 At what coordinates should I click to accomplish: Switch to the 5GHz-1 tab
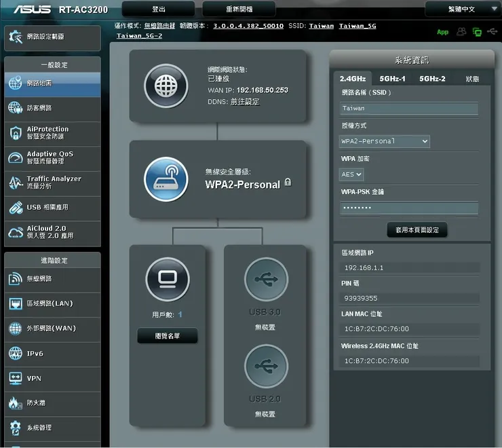click(x=392, y=79)
